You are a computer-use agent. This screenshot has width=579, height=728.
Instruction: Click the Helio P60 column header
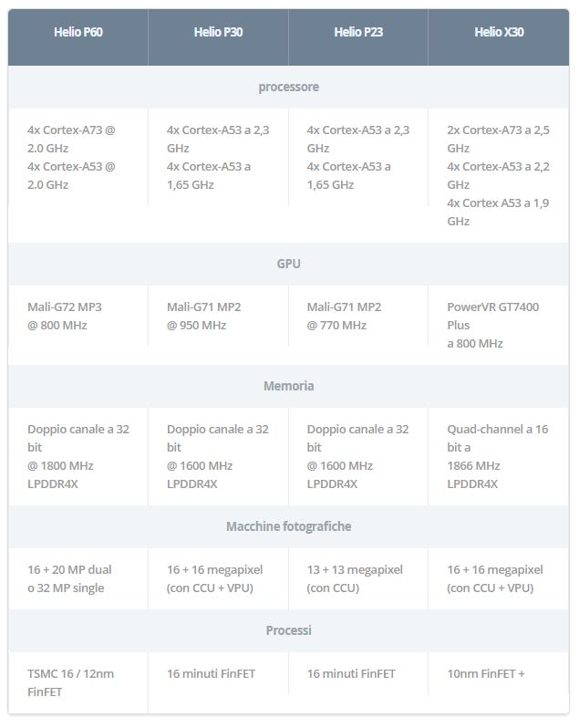point(78,32)
